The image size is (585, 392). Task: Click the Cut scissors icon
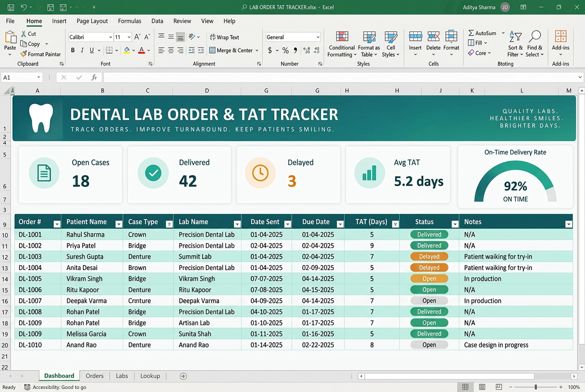point(24,34)
